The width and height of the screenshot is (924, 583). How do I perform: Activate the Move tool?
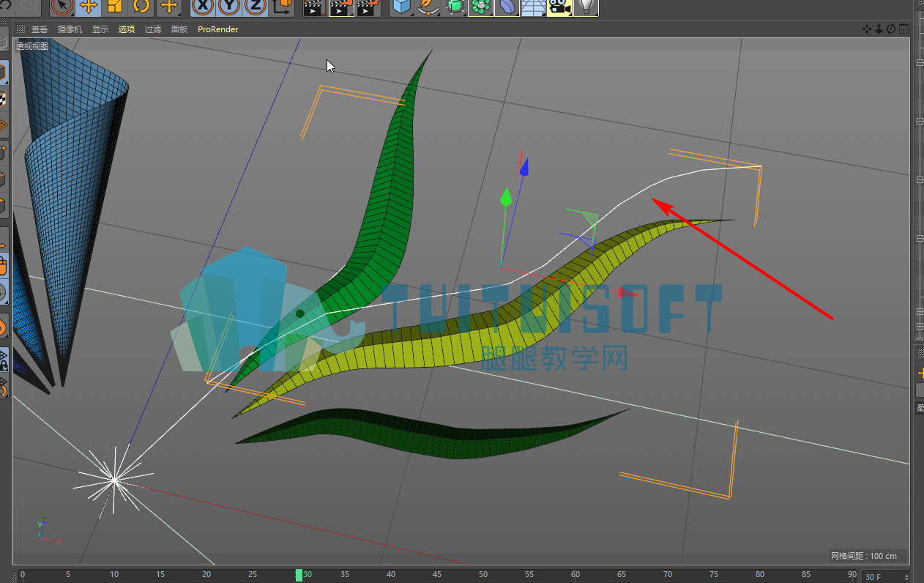pos(89,7)
